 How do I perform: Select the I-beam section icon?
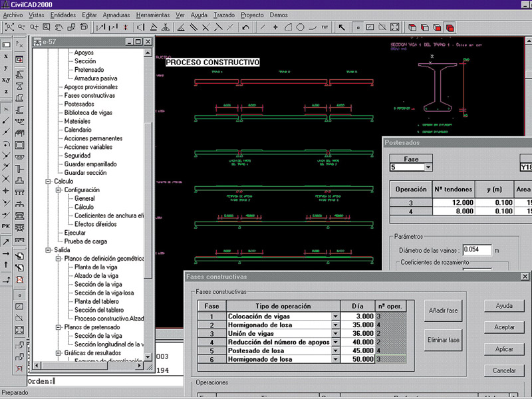tap(20, 85)
